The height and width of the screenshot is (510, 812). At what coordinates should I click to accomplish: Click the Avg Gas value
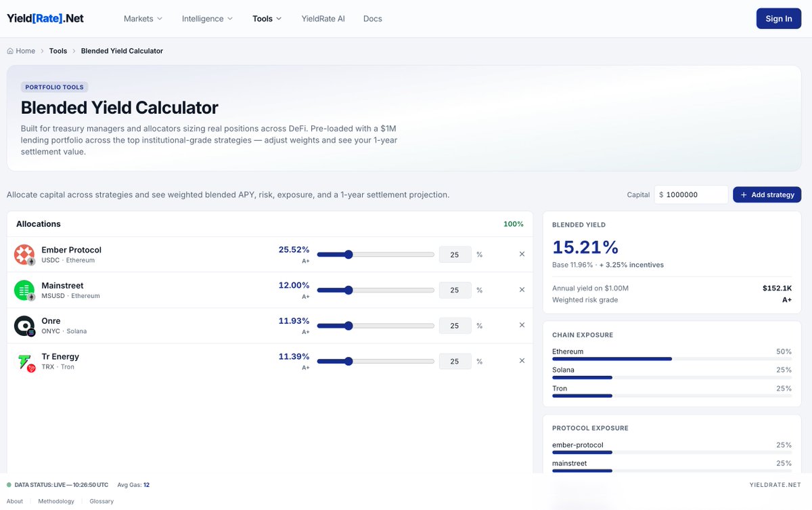(x=146, y=485)
